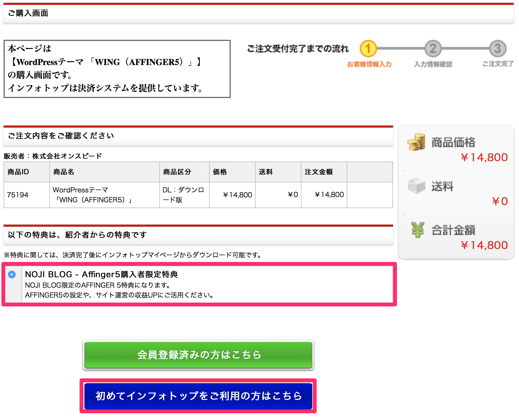Click the shipping box icon

(x=416, y=186)
